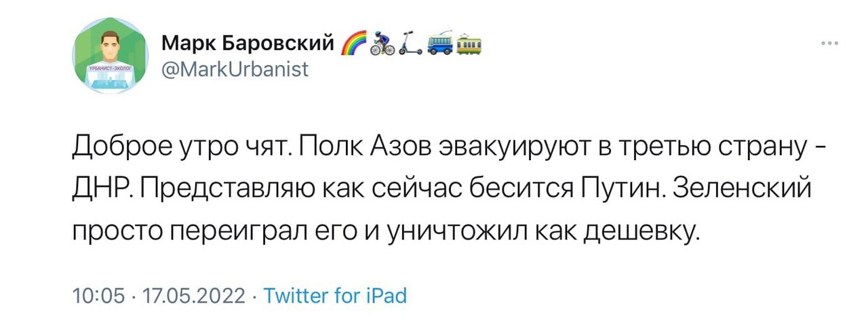The image size is (868, 323).
Task: Open the three-dot more options menu
Action: click(829, 45)
